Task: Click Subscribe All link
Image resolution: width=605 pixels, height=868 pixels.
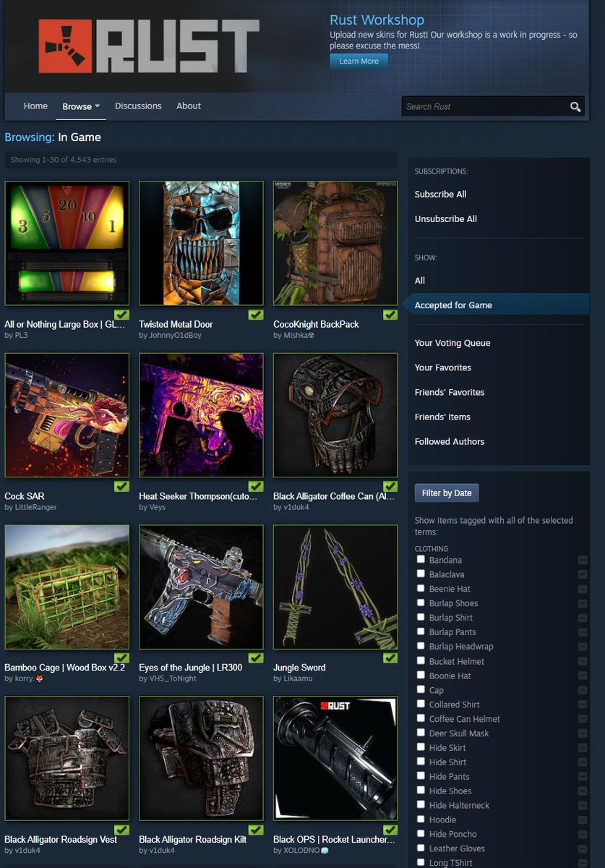Action: pyautogui.click(x=440, y=194)
